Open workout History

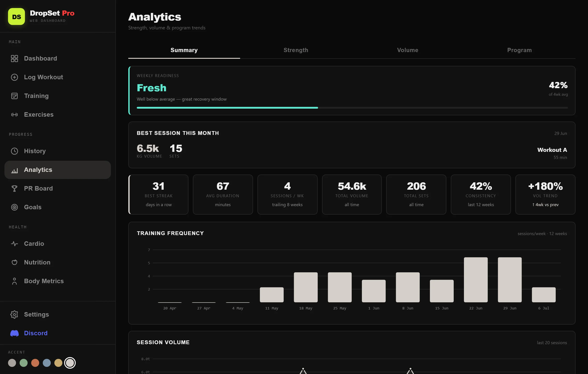58,151
